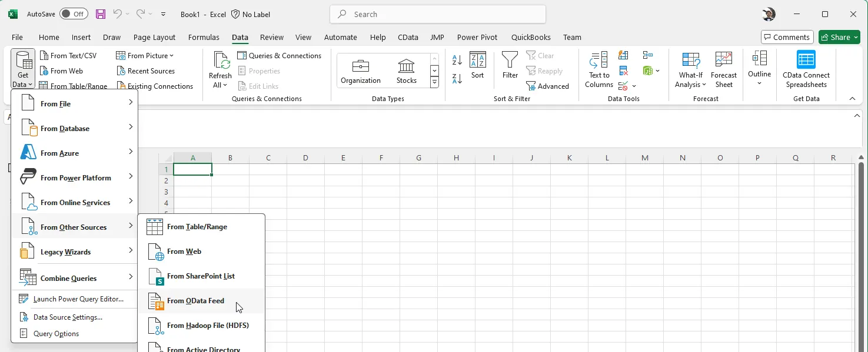Choose From OData Feed in submenu
Screen dimensions: 868x352
195,301
